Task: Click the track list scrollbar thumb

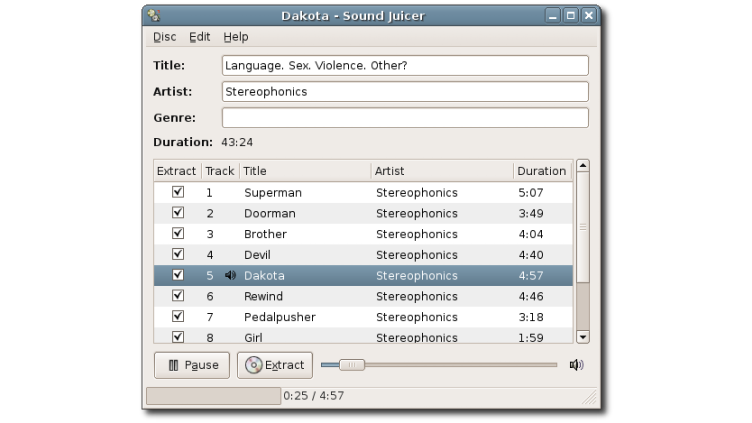Action: click(583, 227)
